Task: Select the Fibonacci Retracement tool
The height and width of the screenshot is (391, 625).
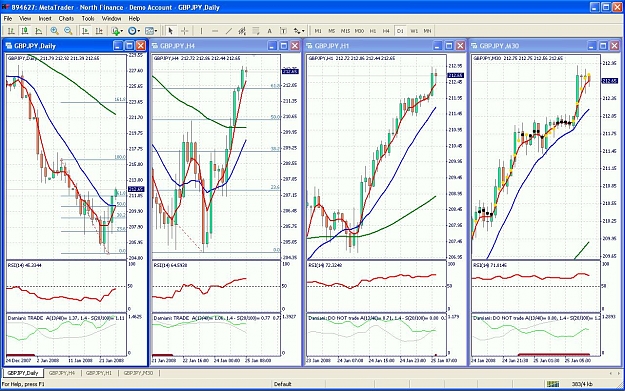Action: [x=256, y=31]
